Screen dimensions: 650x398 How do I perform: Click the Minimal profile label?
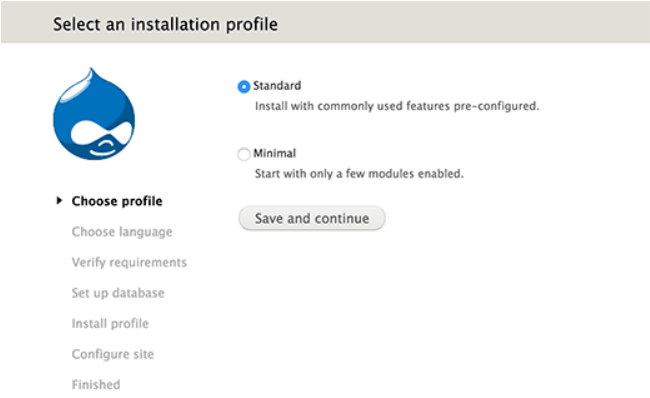[274, 153]
